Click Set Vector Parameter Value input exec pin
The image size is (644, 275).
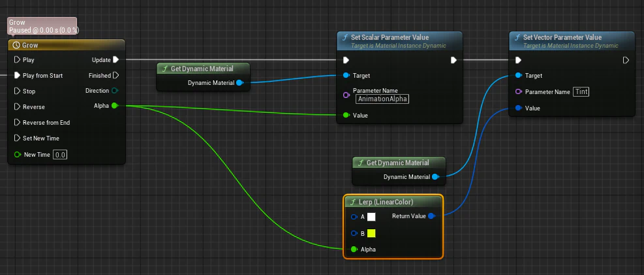(x=518, y=61)
